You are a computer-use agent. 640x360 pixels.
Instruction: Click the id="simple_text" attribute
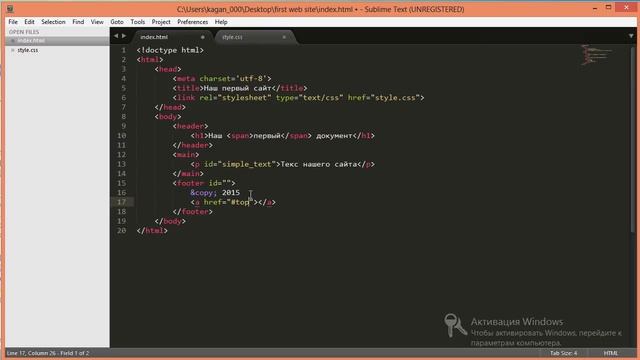240,164
